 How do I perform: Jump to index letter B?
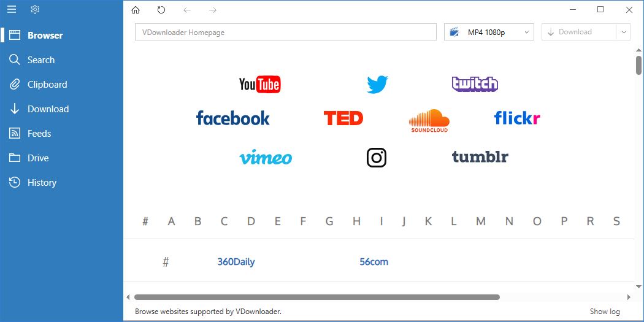(x=197, y=221)
